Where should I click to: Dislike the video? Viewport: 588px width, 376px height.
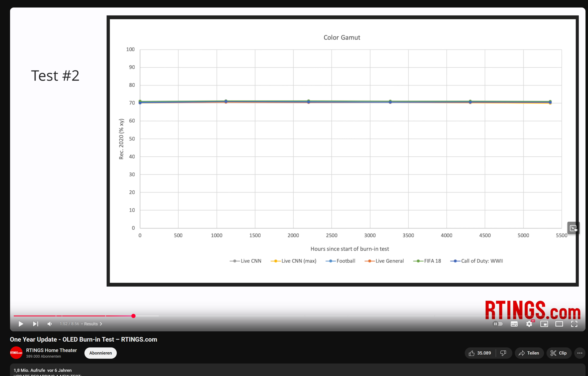point(504,353)
